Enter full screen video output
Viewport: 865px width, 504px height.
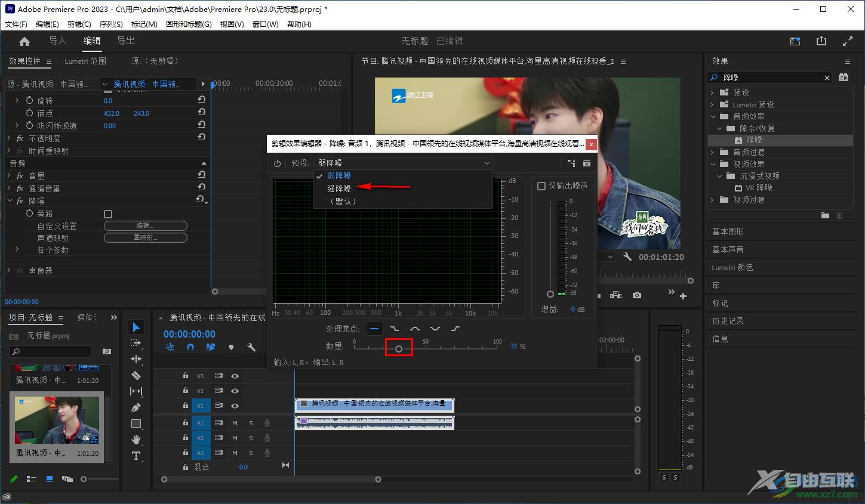click(847, 41)
